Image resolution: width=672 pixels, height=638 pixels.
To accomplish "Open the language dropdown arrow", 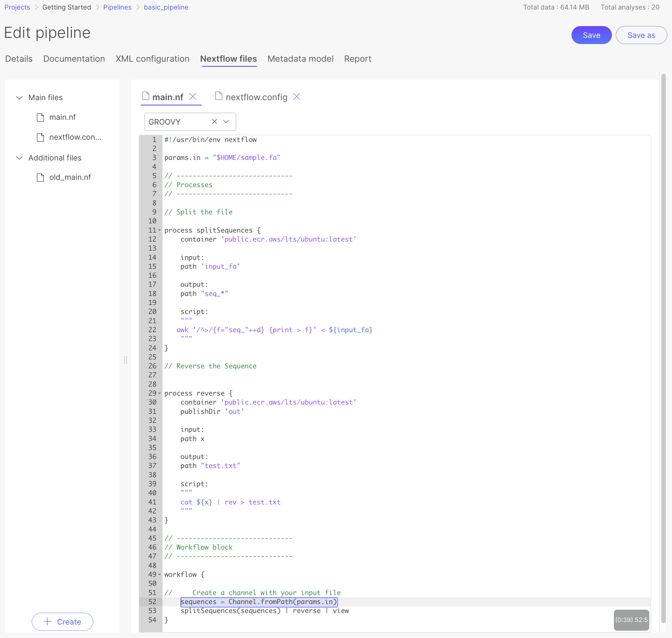I will click(226, 121).
